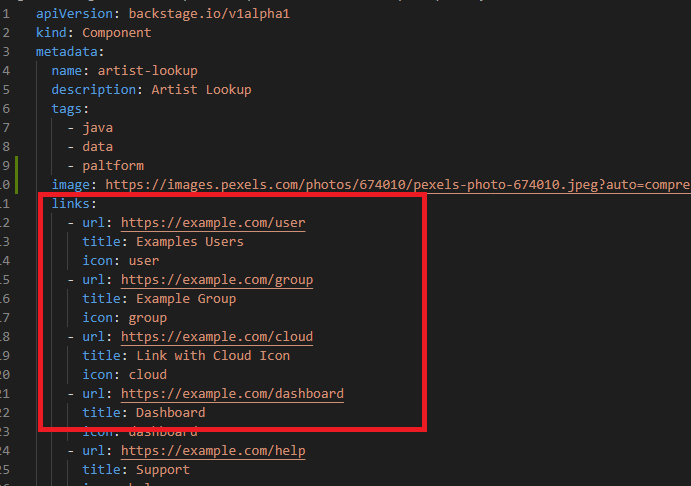Click the image key

coord(71,185)
